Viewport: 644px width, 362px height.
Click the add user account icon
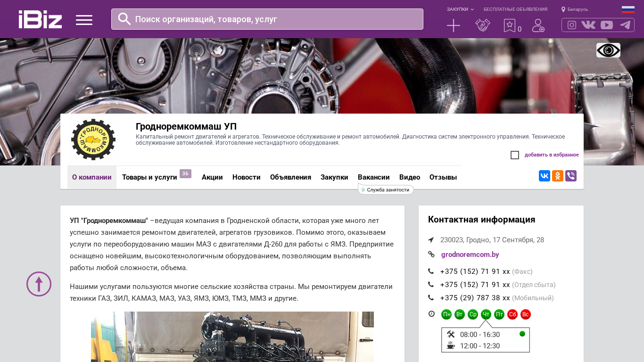pos(538,25)
